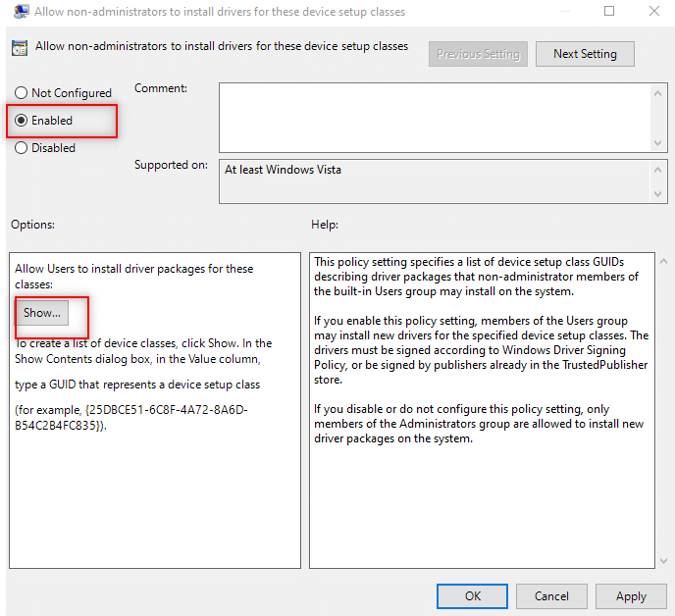Screen dimensions: 675x616
Task: Click the example GUID text in Options
Action: pos(131,417)
